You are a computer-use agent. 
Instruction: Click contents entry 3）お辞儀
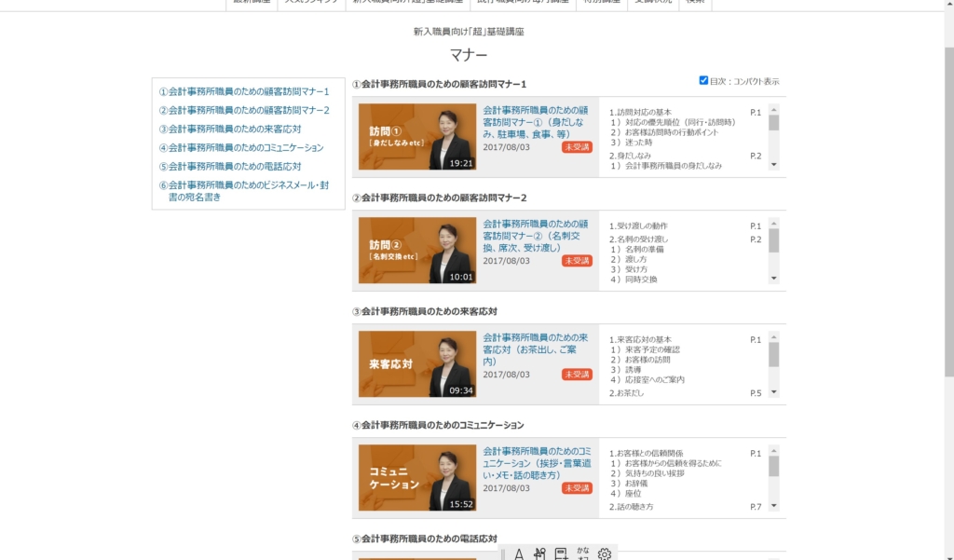click(x=629, y=484)
